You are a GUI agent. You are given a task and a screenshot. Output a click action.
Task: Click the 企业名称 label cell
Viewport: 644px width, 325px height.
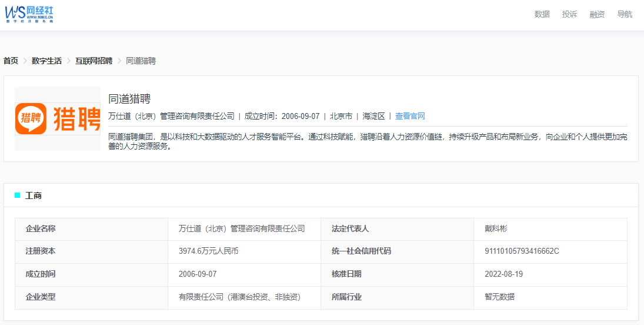pyautogui.click(x=91, y=229)
